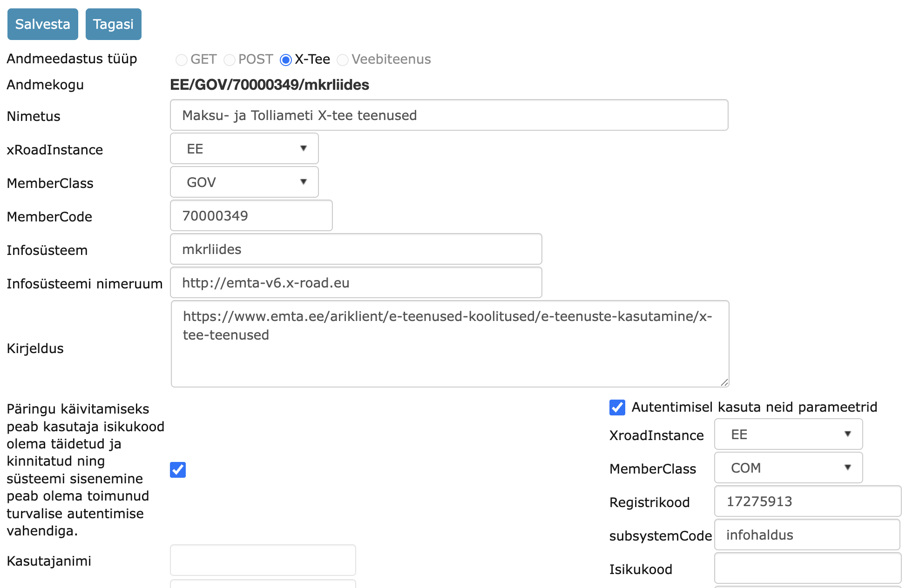The width and height of the screenshot is (906, 588).
Task: Open the xRoadInstance EE dropdown
Action: click(x=244, y=149)
